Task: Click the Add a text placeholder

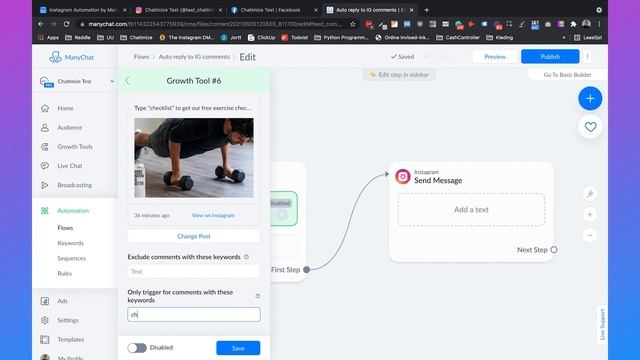Action: click(x=471, y=209)
